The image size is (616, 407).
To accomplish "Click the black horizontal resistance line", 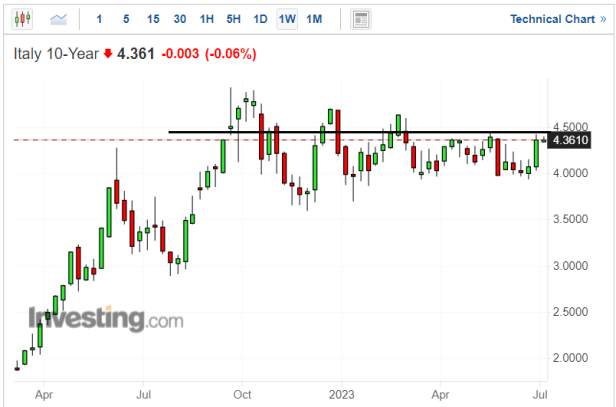I will point(358,132).
